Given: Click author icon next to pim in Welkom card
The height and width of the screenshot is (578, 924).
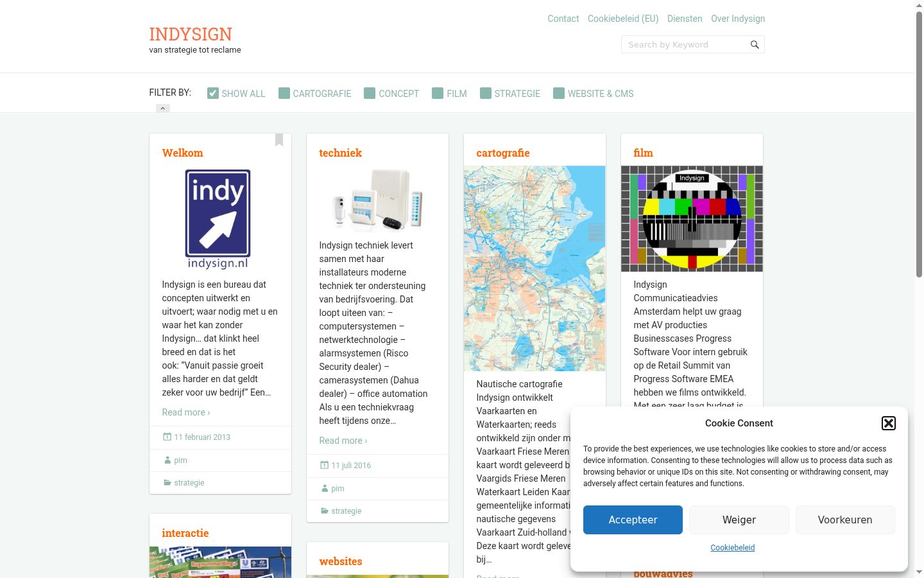Looking at the screenshot, I should pyautogui.click(x=167, y=460).
